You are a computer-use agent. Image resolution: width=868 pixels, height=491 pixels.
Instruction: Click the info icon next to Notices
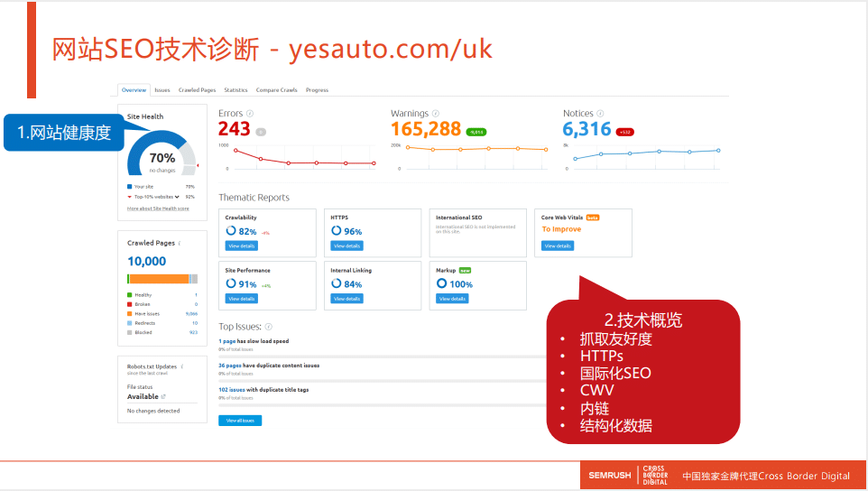point(602,114)
